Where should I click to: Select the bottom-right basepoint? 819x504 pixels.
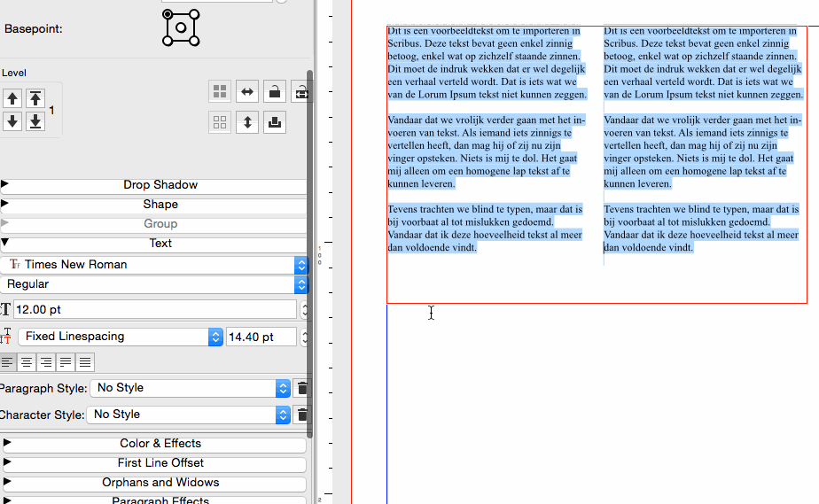[195, 42]
